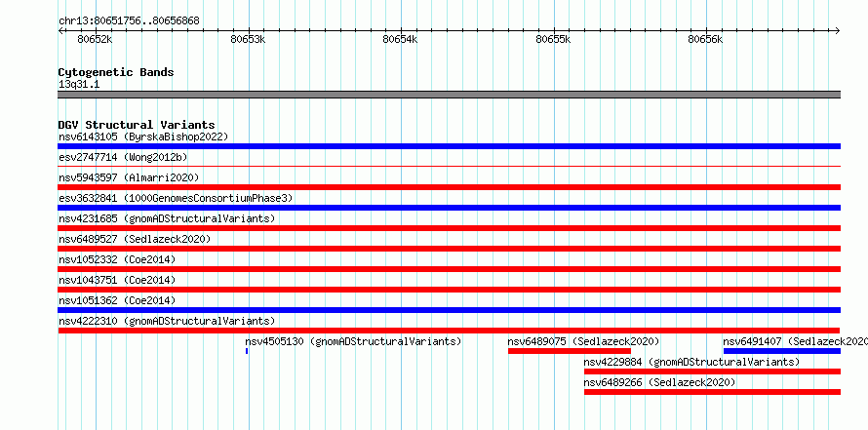Image resolution: width=868 pixels, height=430 pixels.
Task: Click the chr13:80651756..80656868 coordinate label
Action: (129, 21)
